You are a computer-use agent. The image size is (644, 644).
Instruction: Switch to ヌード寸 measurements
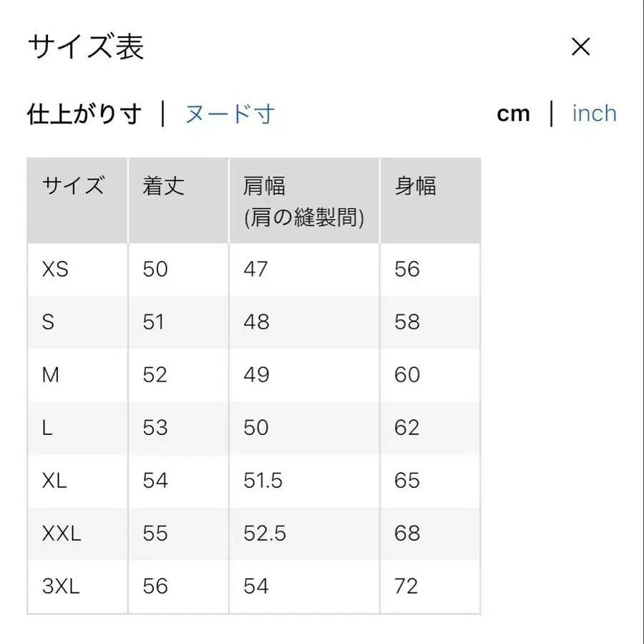pos(230,114)
